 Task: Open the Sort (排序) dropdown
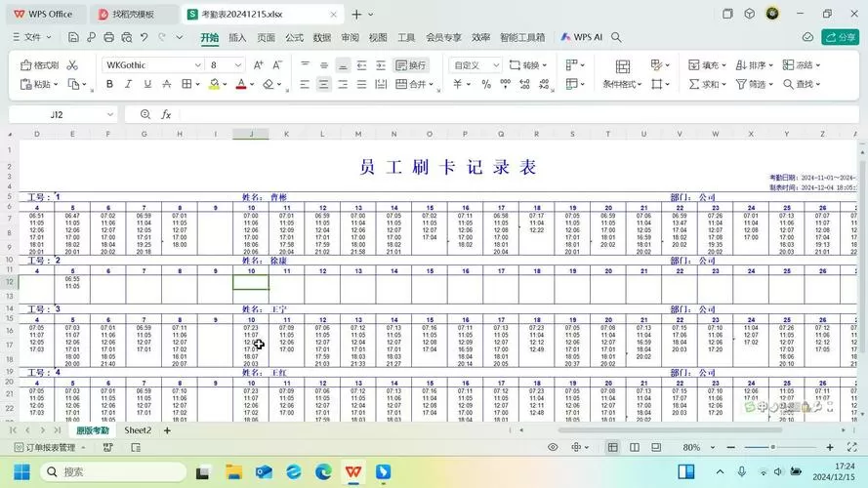(x=754, y=65)
